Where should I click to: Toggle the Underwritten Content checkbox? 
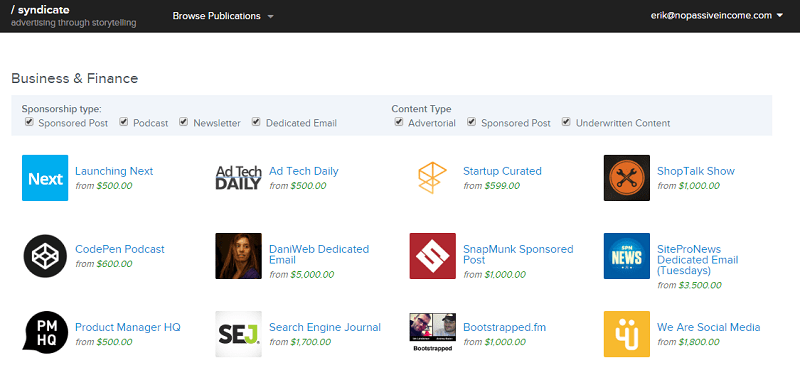[x=566, y=122]
